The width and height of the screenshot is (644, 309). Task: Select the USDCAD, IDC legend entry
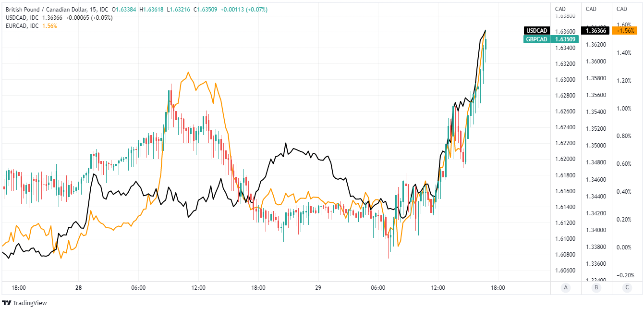tap(22, 18)
